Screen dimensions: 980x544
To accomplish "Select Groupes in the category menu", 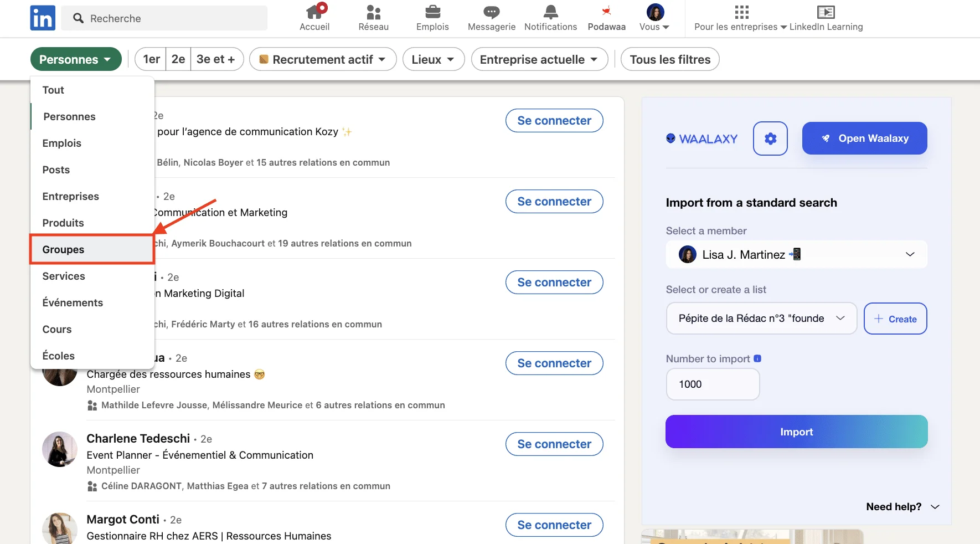I will click(92, 249).
